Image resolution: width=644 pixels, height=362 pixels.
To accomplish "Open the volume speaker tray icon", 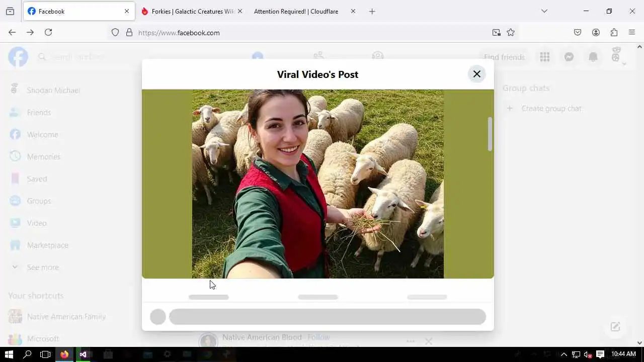I will [x=588, y=354].
